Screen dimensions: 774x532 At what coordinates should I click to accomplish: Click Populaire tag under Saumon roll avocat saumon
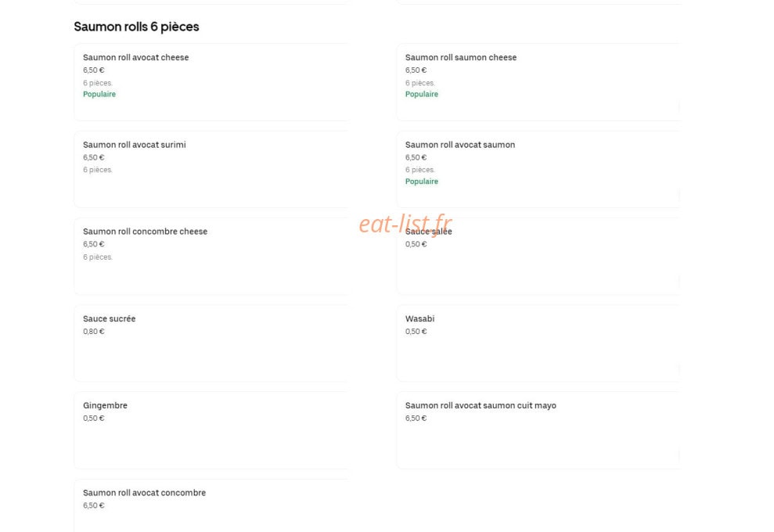coord(422,182)
